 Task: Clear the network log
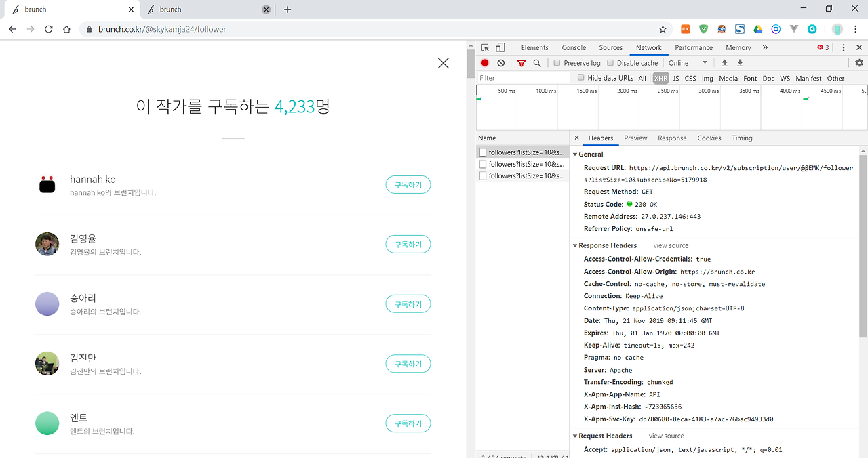pyautogui.click(x=501, y=63)
